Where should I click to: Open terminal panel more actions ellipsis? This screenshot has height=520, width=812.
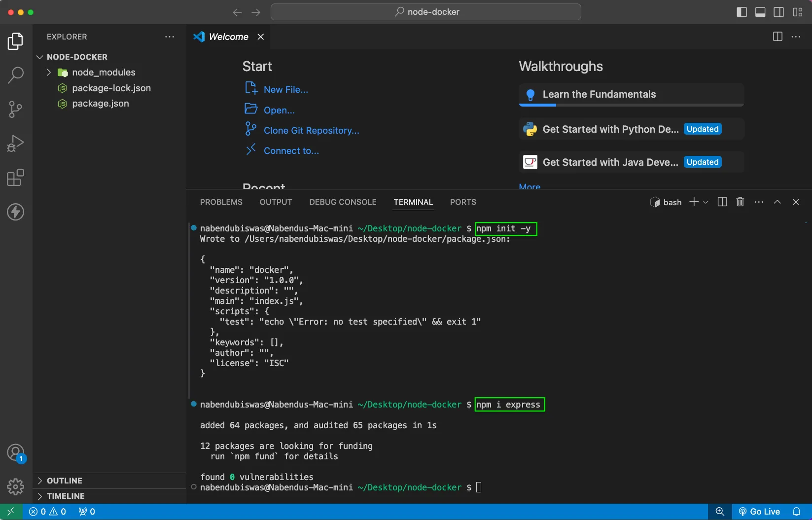point(759,202)
